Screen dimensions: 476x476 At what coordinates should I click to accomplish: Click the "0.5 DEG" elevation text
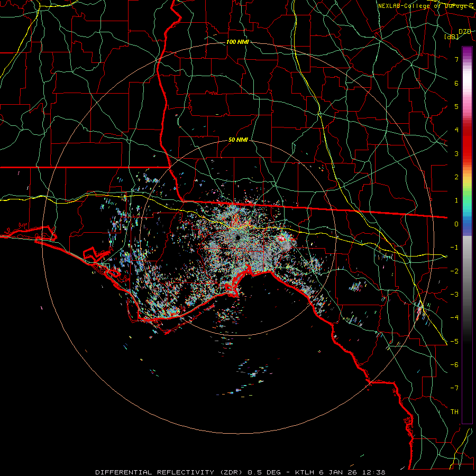[265, 472]
